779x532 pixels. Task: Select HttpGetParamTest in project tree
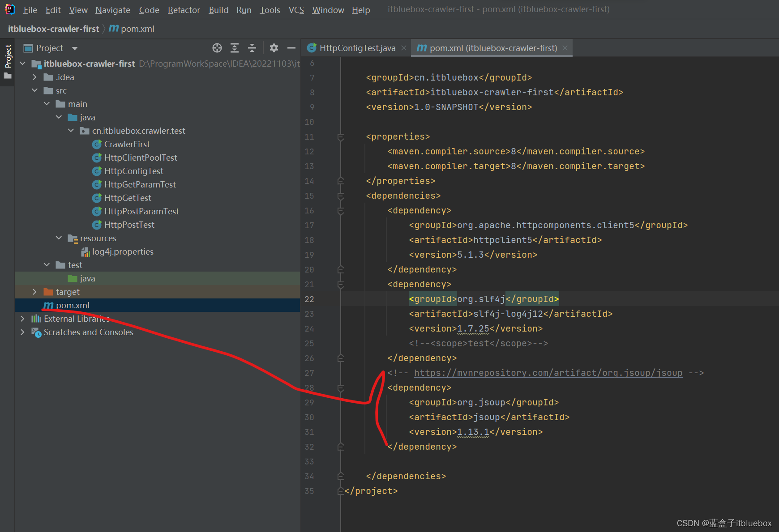(140, 184)
